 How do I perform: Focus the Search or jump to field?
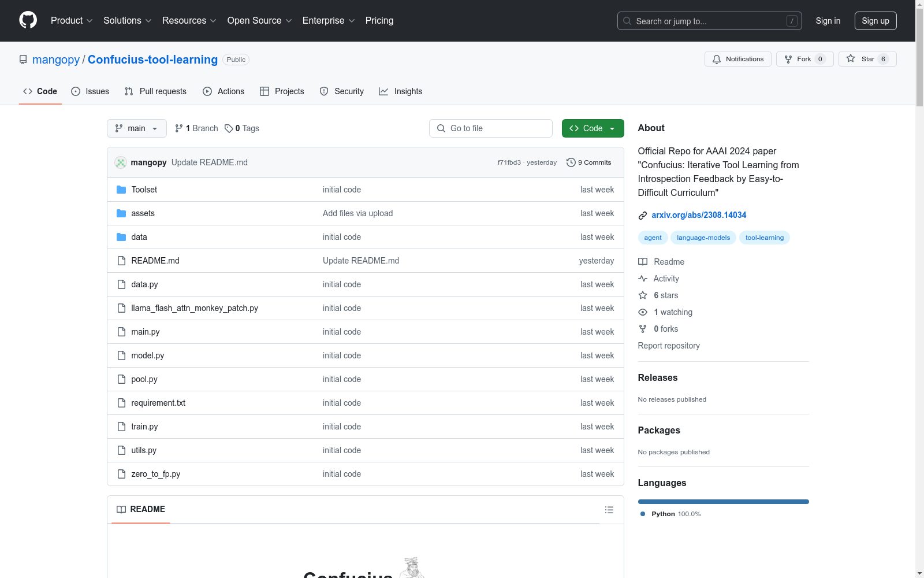tap(710, 21)
